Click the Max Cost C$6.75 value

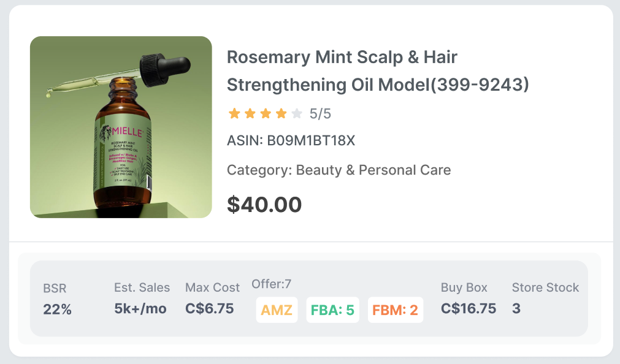tap(210, 308)
